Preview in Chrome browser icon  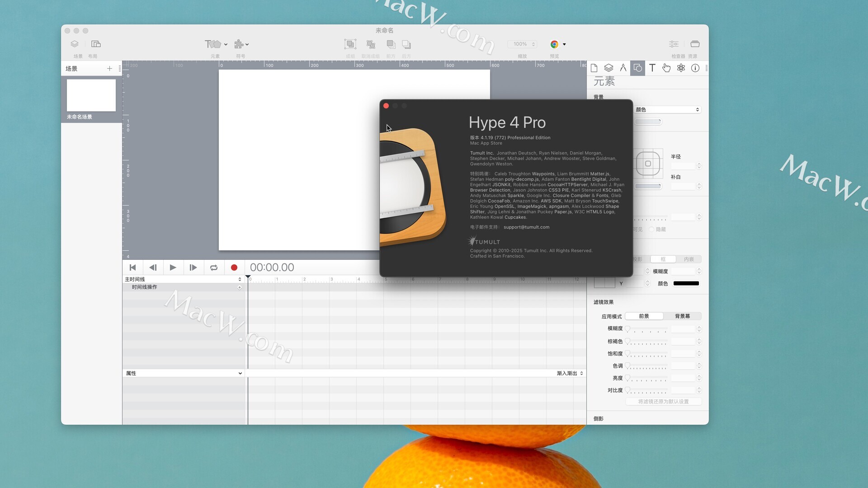554,44
